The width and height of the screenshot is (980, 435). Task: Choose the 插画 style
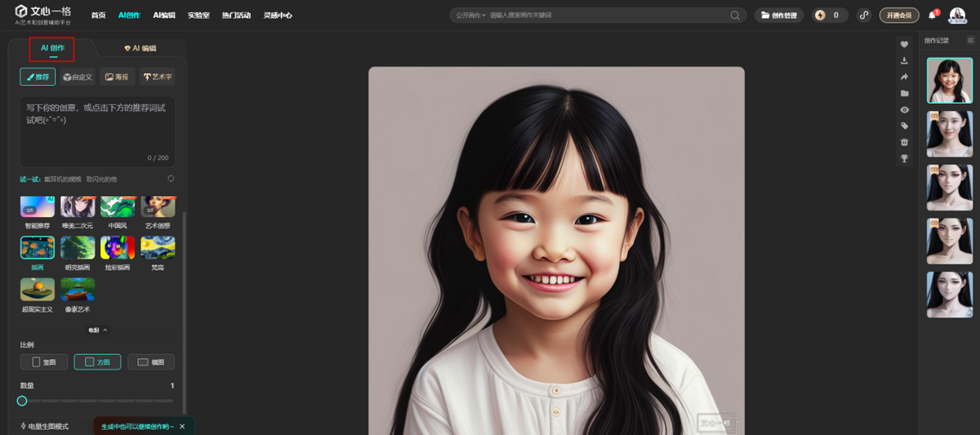pyautogui.click(x=38, y=253)
